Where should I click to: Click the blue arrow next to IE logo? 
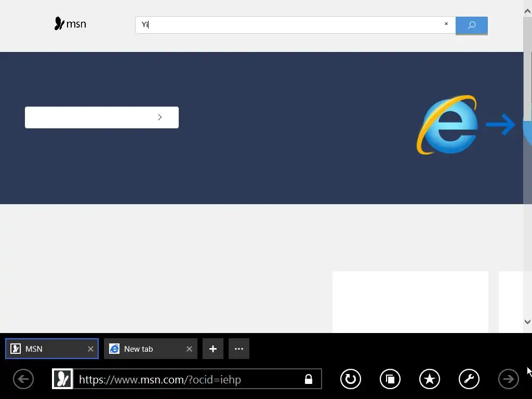pyautogui.click(x=501, y=125)
